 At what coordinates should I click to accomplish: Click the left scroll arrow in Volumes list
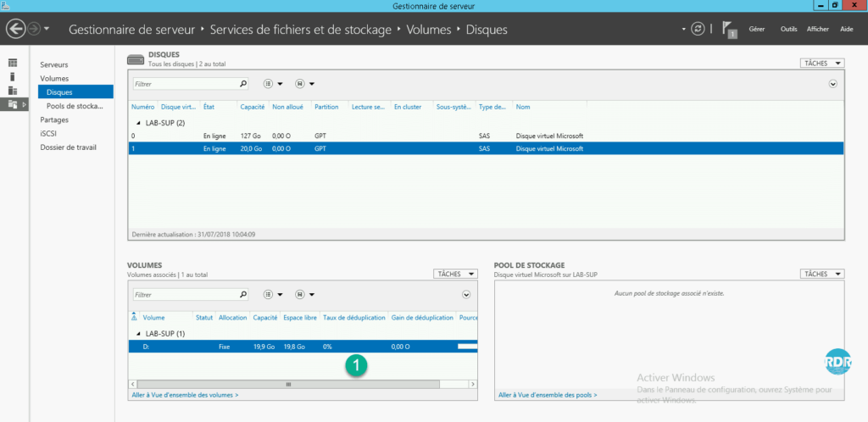click(133, 384)
